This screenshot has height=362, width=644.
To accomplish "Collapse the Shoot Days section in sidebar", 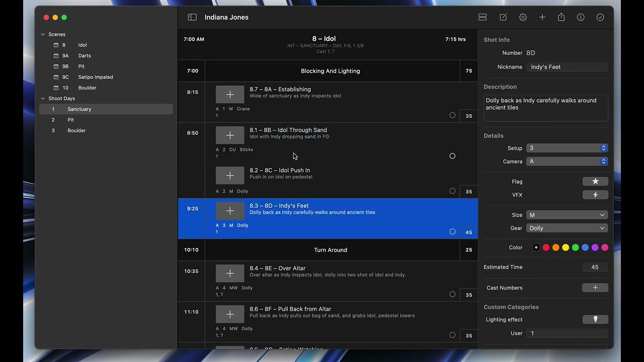I will pos(43,99).
